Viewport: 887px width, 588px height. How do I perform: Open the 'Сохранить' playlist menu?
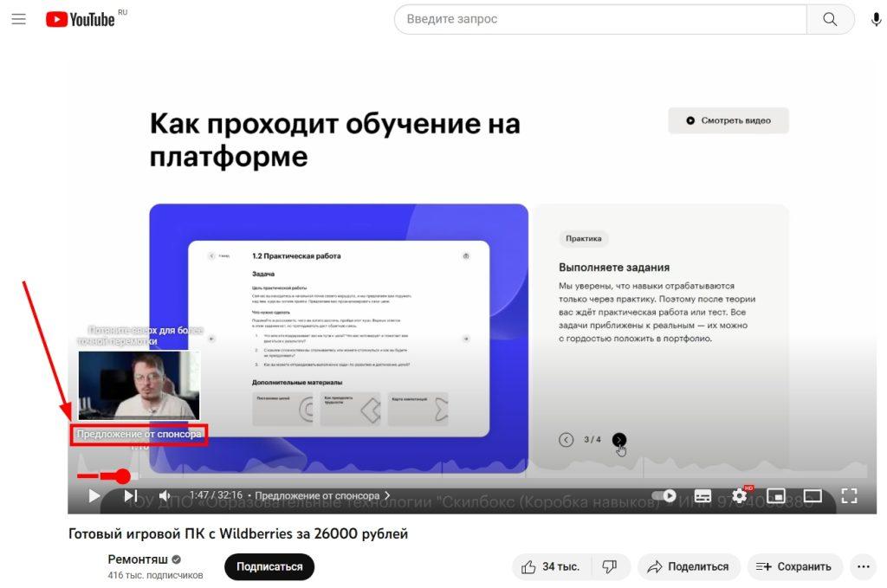794,566
